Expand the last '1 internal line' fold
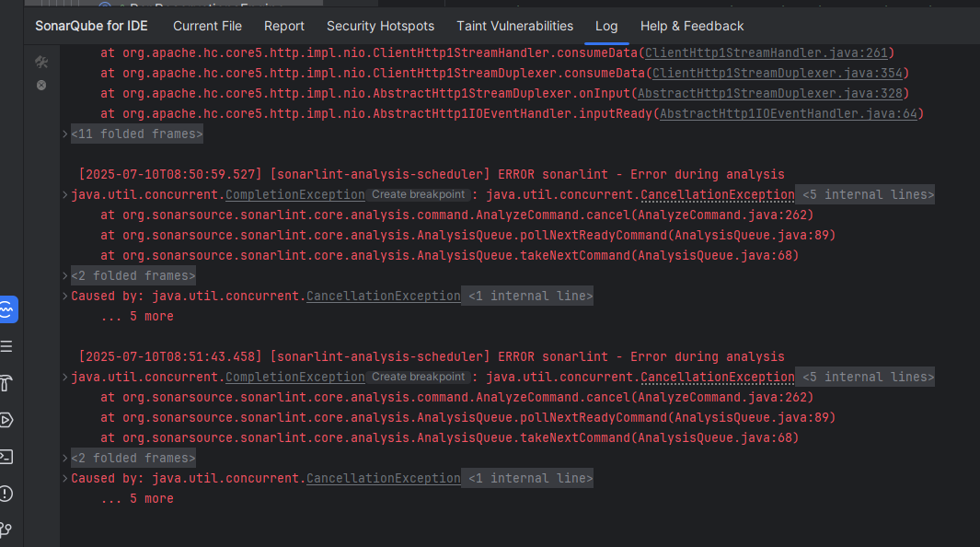Screen dimensions: 980x547 531,479
